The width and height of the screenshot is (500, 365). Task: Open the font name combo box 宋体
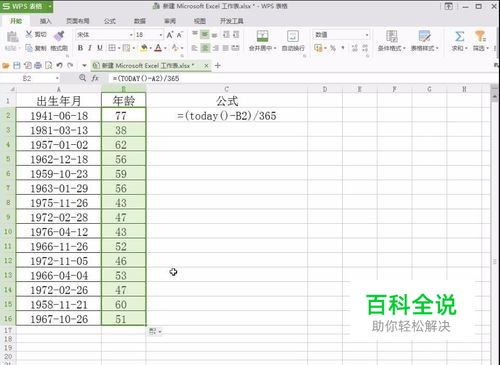click(x=104, y=35)
